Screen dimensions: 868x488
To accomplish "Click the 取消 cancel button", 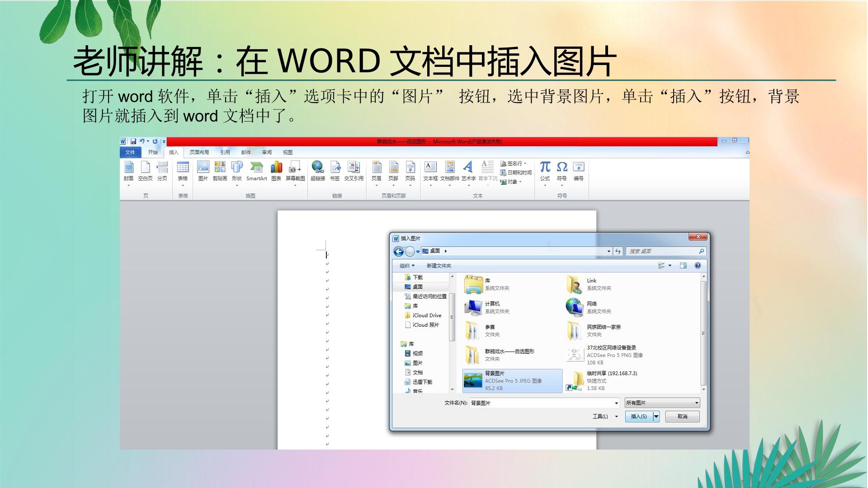I will pos(682,417).
